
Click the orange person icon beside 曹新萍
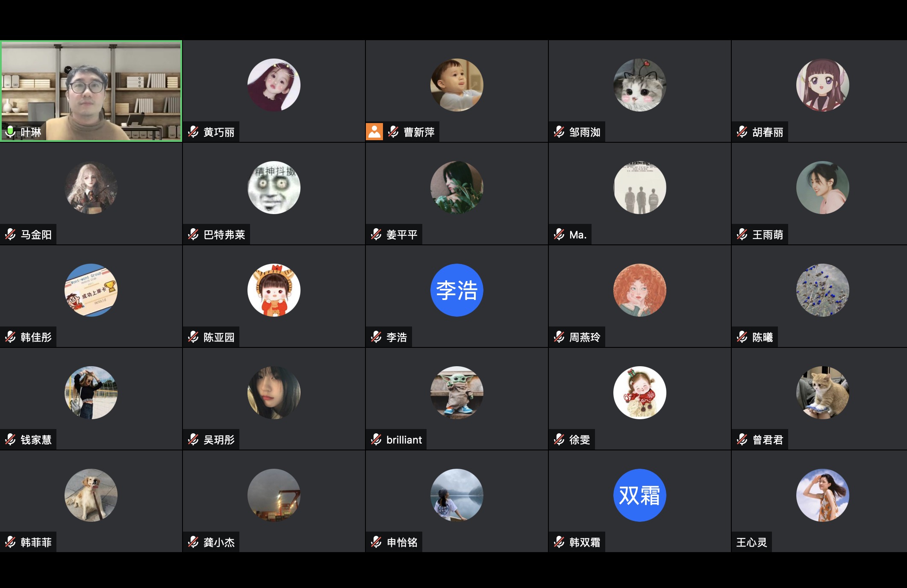[374, 132]
